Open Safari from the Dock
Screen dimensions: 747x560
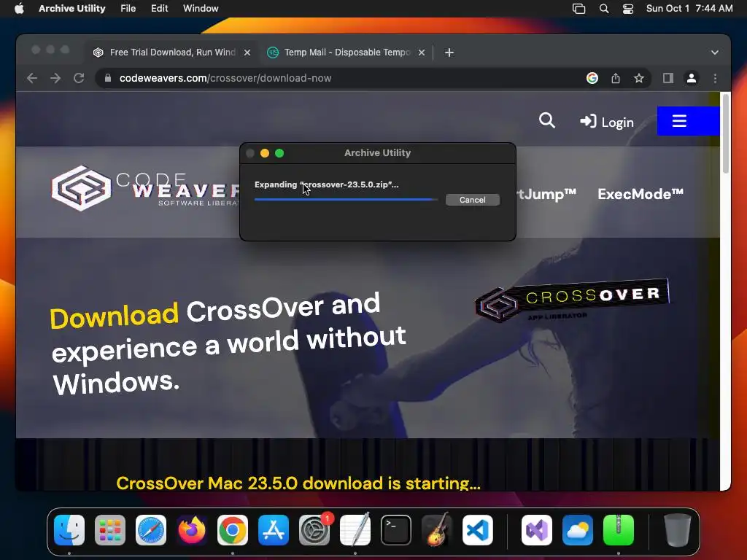[151, 530]
